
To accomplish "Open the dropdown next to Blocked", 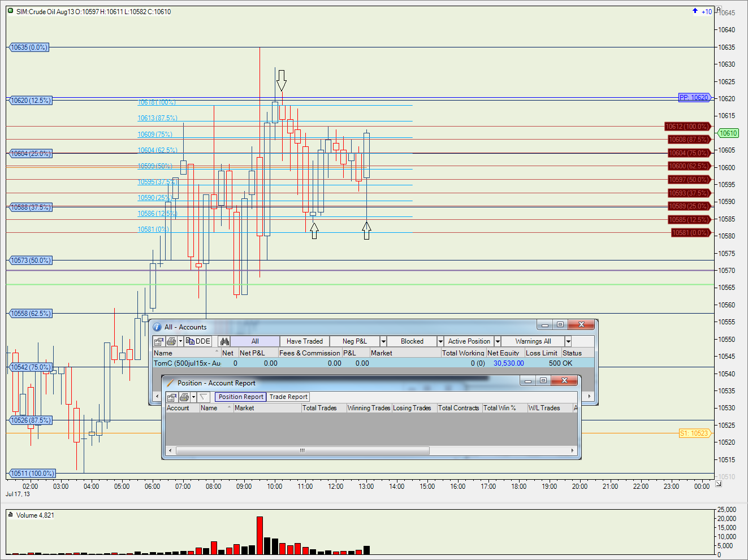I will [x=440, y=341].
